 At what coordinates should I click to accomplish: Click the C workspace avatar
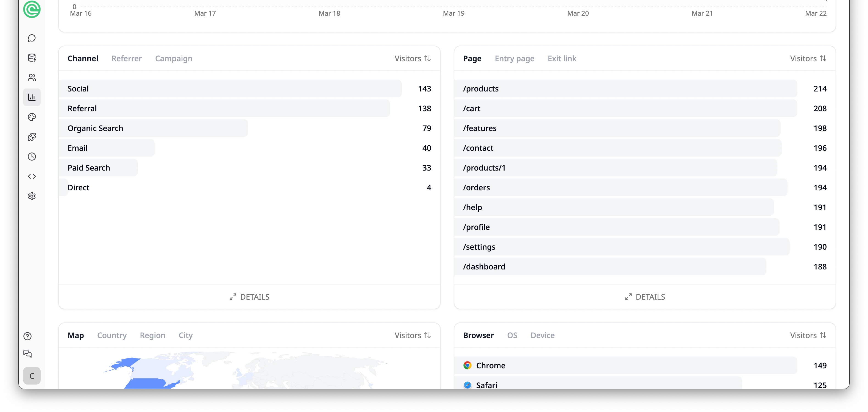[32, 376]
